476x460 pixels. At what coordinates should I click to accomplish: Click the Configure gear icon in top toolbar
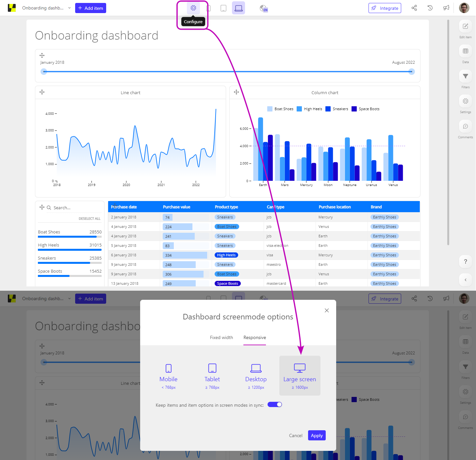tap(193, 8)
